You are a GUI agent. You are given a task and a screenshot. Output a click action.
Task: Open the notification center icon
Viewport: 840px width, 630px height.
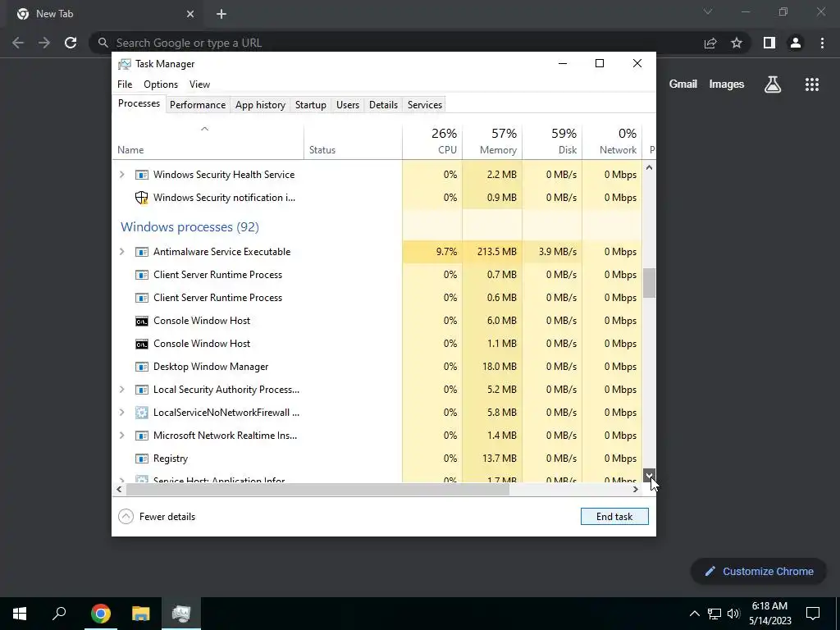pyautogui.click(x=813, y=614)
